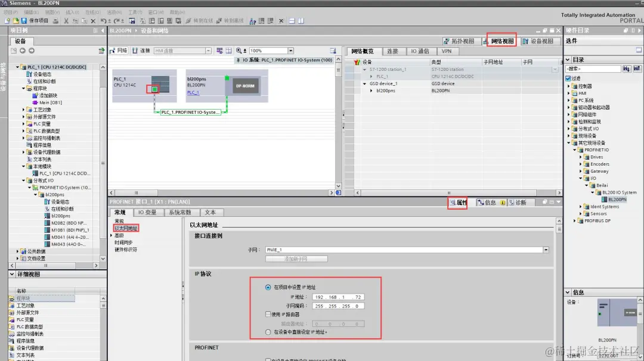644x361 pixels.
Task: Open the 系统常数 tab
Action: pyautogui.click(x=180, y=213)
